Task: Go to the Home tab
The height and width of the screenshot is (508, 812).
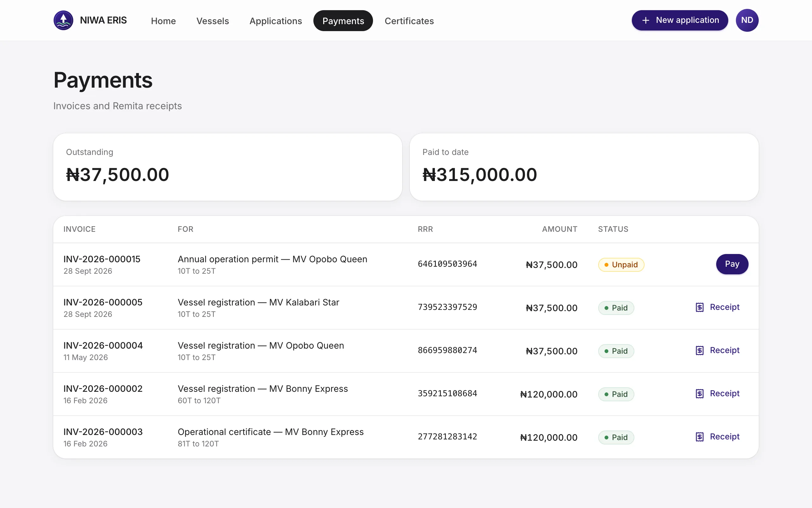Action: pos(163,21)
